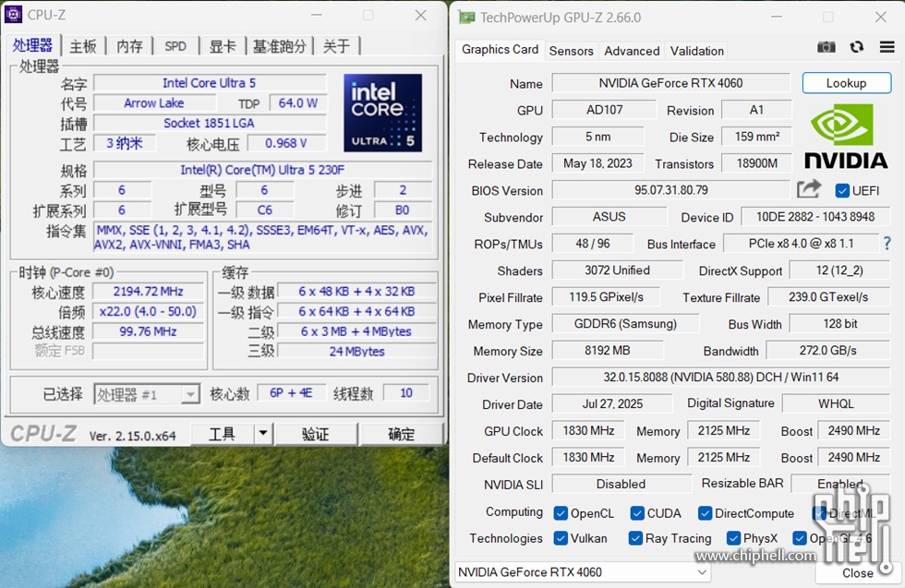The height and width of the screenshot is (588, 905).
Task: Click the Intel Core Ultra 5 logo
Action: (382, 113)
